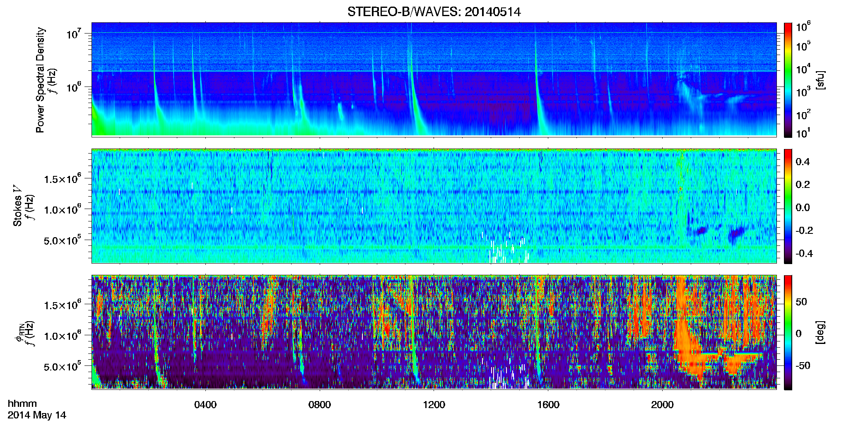Click the 2000 time axis label
The height and width of the screenshot is (447, 868).
pyautogui.click(x=662, y=405)
